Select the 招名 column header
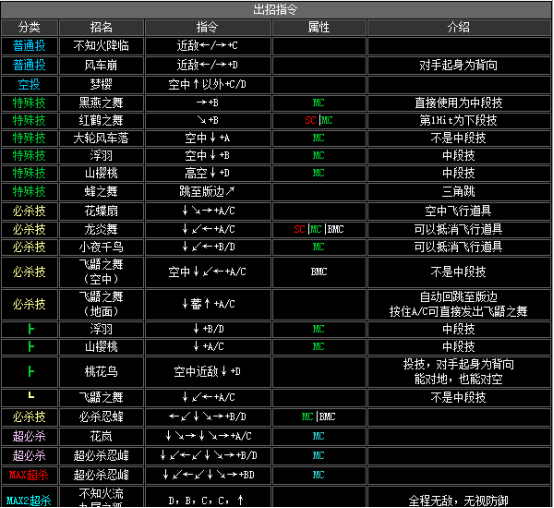Viewport: 554px width, 508px height. [x=101, y=27]
